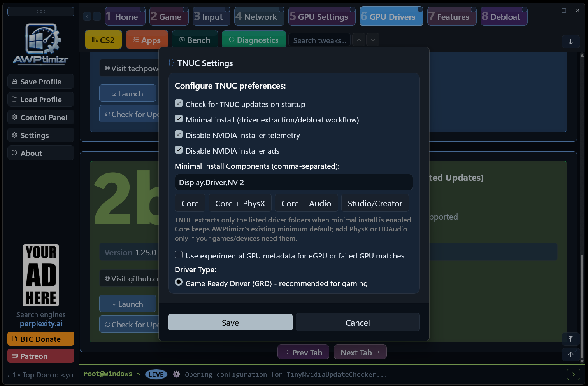
Task: Open the Features tab
Action: [452, 16]
